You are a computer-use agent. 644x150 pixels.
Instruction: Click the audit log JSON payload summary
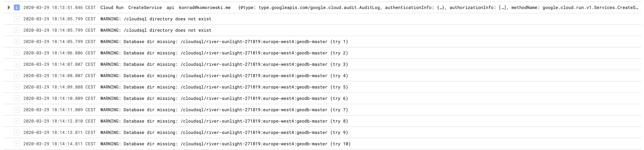pos(438,7)
